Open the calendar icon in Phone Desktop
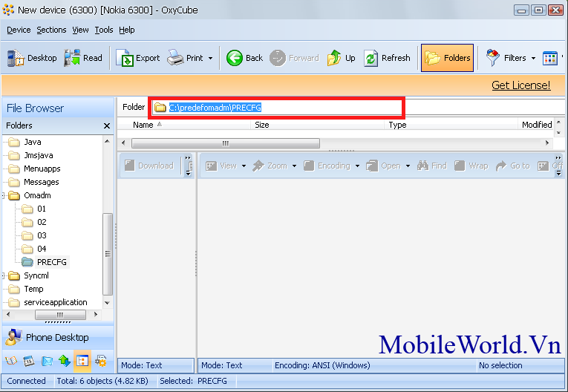 point(29,362)
